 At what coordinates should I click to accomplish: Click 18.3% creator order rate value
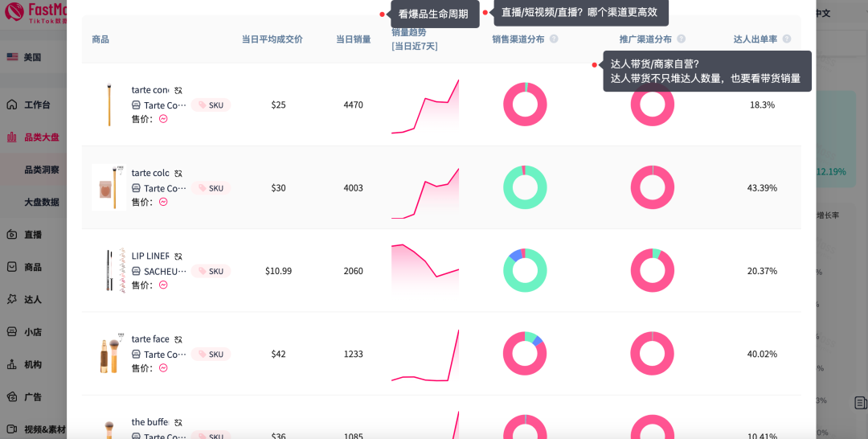pos(762,105)
